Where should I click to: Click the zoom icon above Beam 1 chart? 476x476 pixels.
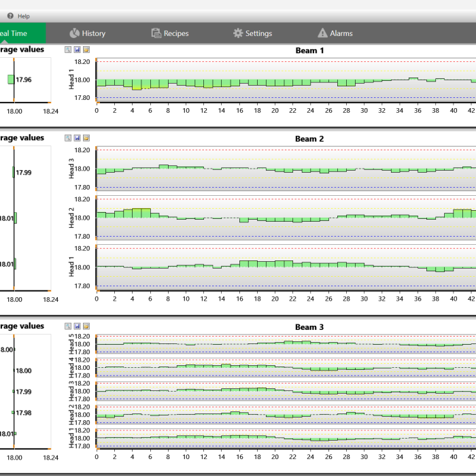coord(68,50)
